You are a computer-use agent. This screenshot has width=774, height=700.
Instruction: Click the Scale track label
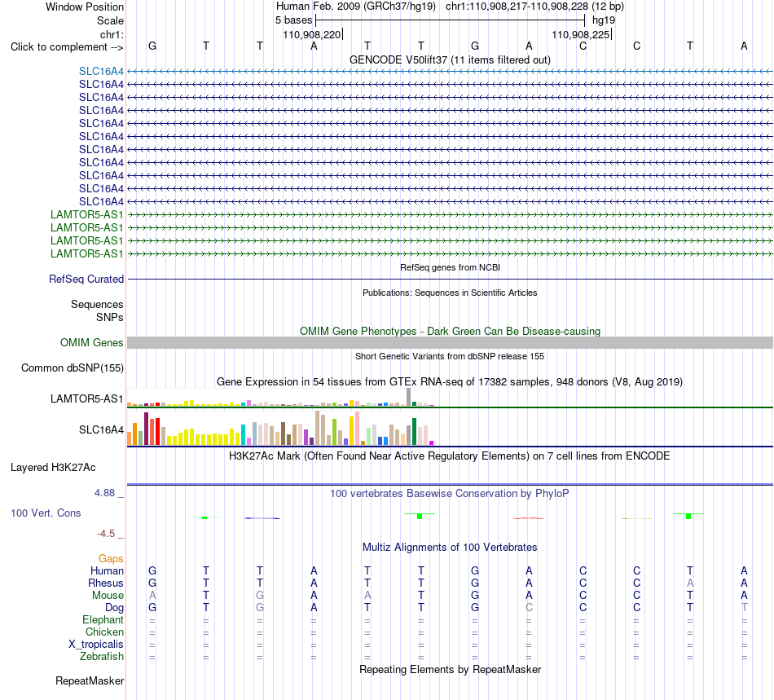pos(110,20)
